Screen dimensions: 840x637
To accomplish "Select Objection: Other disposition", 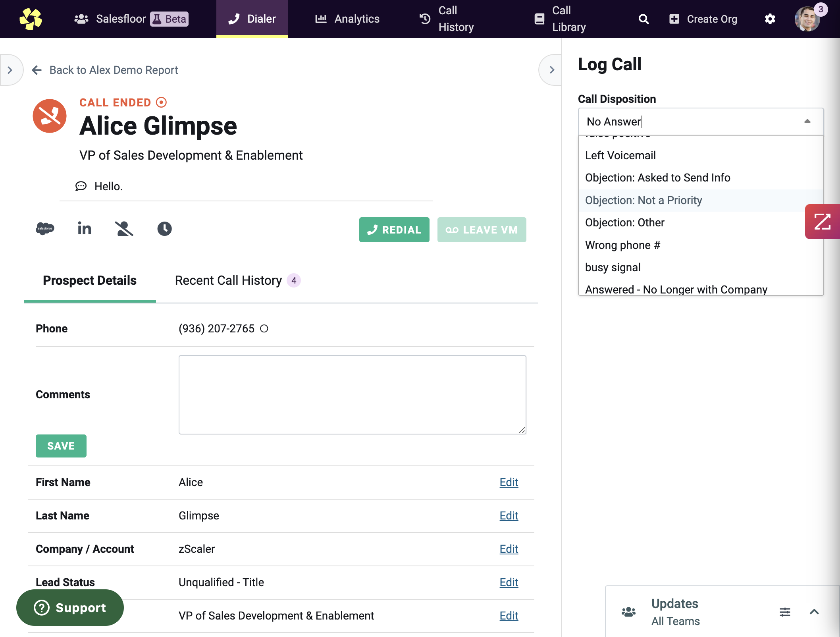I will (x=701, y=222).
